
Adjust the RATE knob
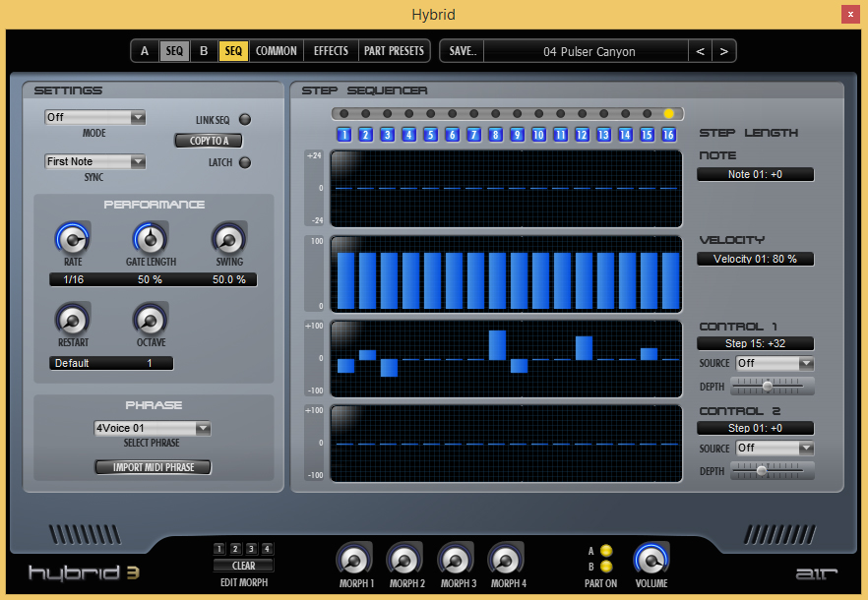tap(73, 238)
